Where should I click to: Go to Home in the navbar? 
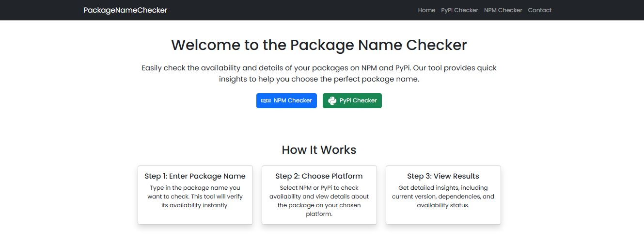point(426,10)
